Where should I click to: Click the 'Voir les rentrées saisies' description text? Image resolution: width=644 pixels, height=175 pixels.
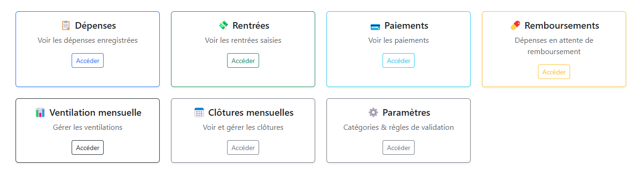(243, 40)
